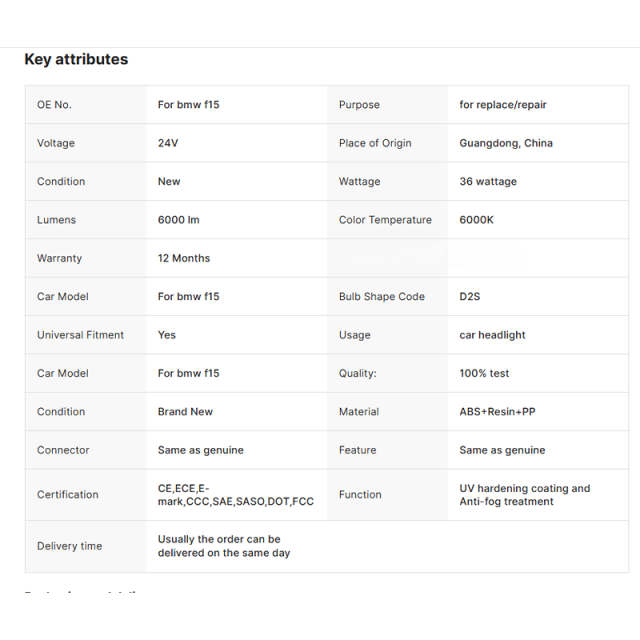Select the for replace/repair purpose value
The width and height of the screenshot is (640, 640).
[502, 105]
